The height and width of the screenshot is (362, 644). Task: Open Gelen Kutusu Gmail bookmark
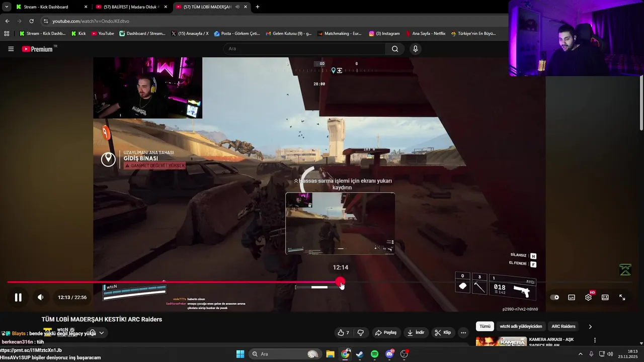point(289,34)
